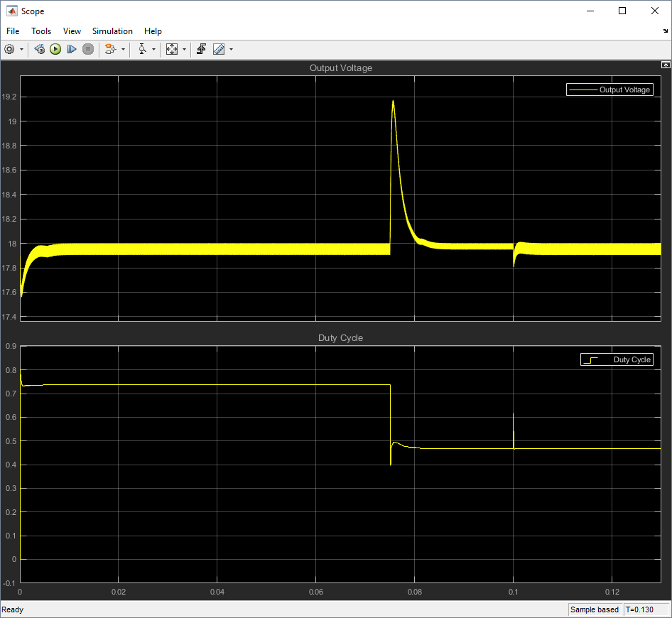Select the Zoom Y-axis tool
The height and width of the screenshot is (618, 672).
pyautogui.click(x=142, y=49)
